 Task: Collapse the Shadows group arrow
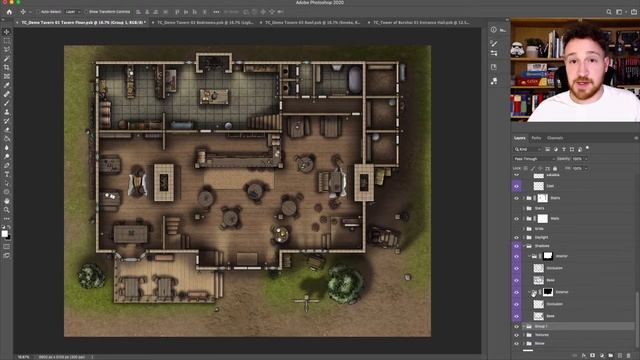coord(524,246)
